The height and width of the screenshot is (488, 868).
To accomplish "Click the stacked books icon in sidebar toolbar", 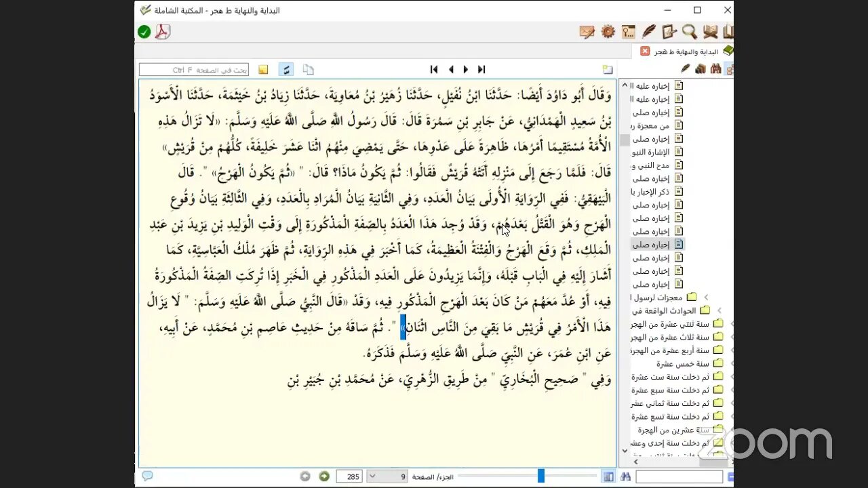I will point(701,69).
